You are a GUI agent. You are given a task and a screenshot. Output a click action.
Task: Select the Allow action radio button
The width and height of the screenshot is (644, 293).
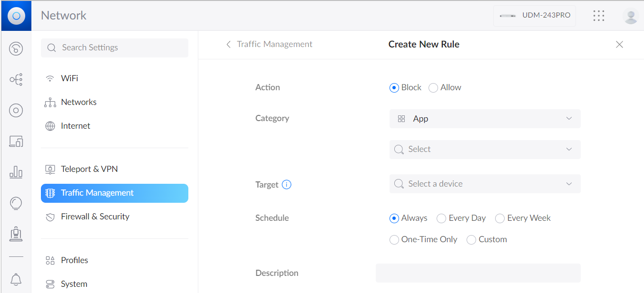click(433, 88)
